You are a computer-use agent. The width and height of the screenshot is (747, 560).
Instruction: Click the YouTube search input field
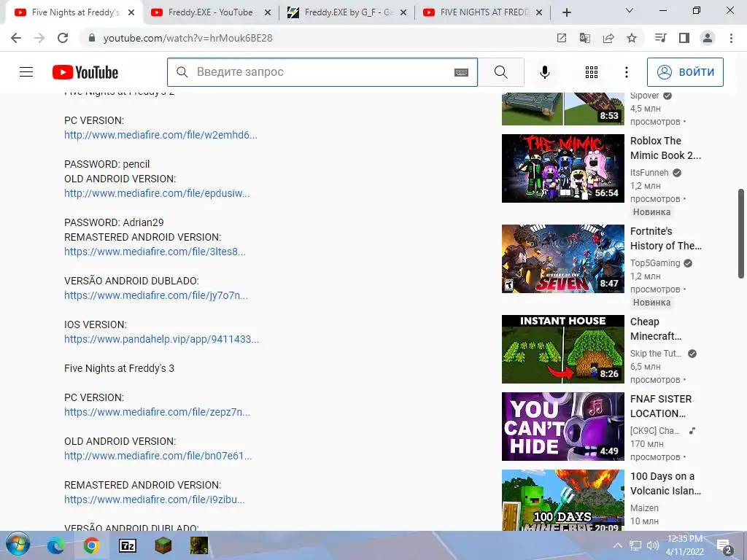pos(322,72)
